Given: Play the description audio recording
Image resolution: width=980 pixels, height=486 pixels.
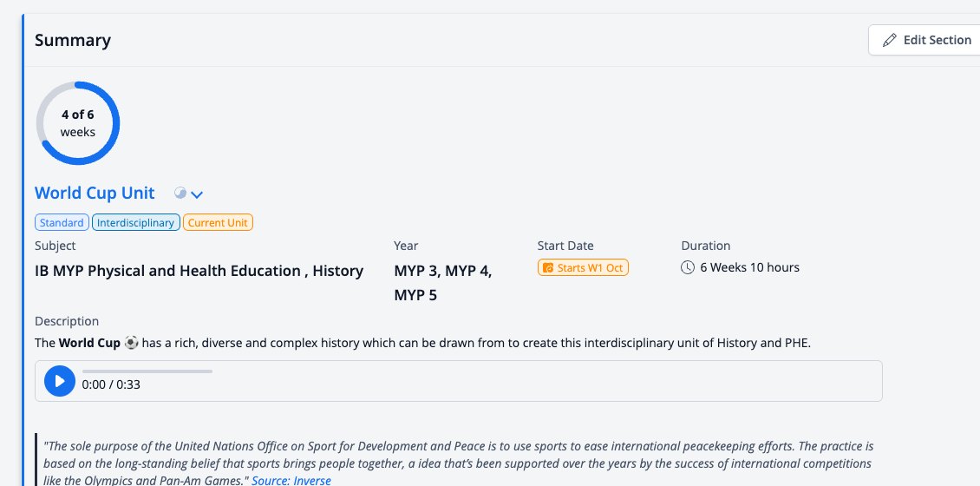Looking at the screenshot, I should 59,381.
